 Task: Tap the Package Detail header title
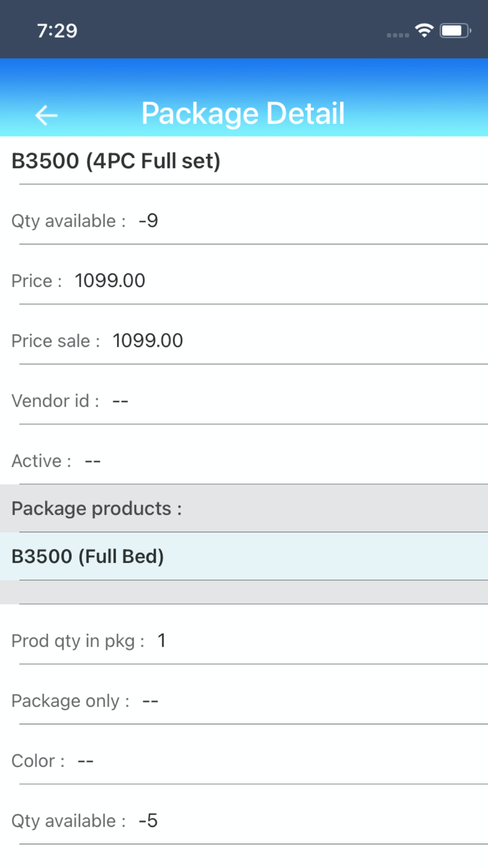pos(243,113)
